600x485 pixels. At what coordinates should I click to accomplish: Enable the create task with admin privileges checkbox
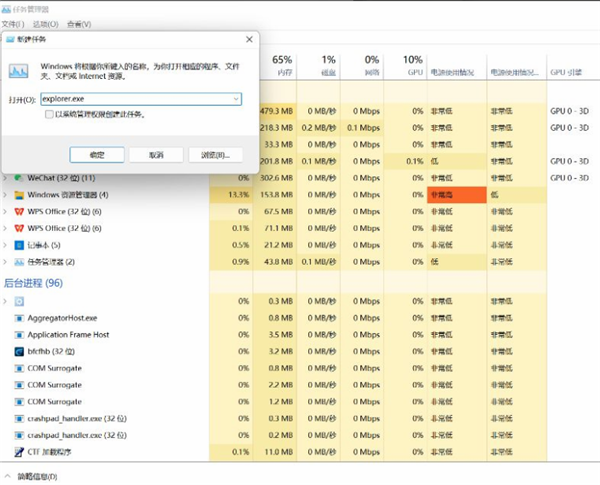(50, 115)
